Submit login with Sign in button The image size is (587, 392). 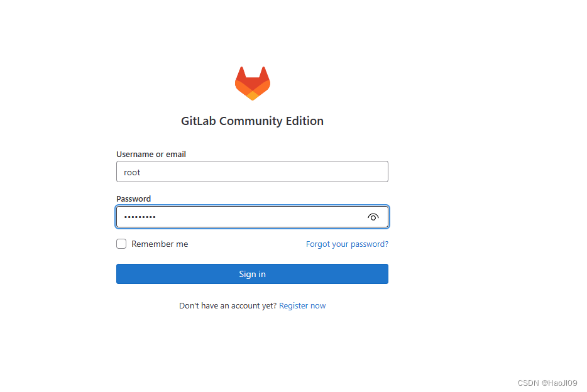point(252,274)
